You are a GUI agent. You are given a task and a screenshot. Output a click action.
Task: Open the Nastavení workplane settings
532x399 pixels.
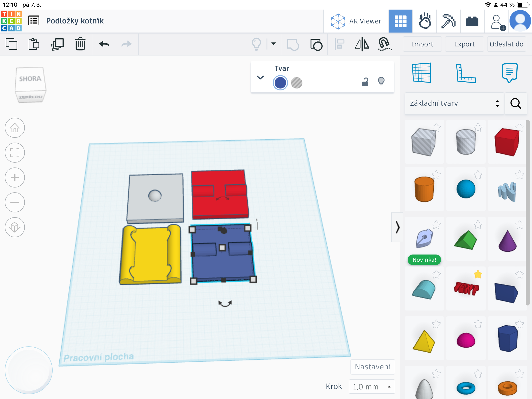[x=373, y=367]
